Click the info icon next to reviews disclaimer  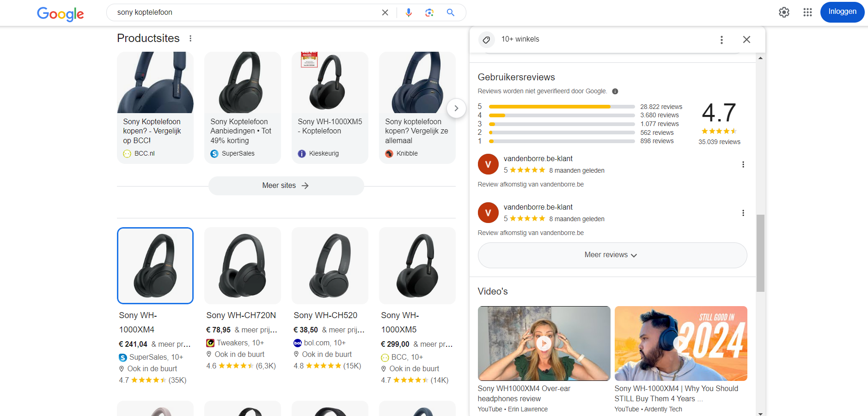[x=615, y=91]
